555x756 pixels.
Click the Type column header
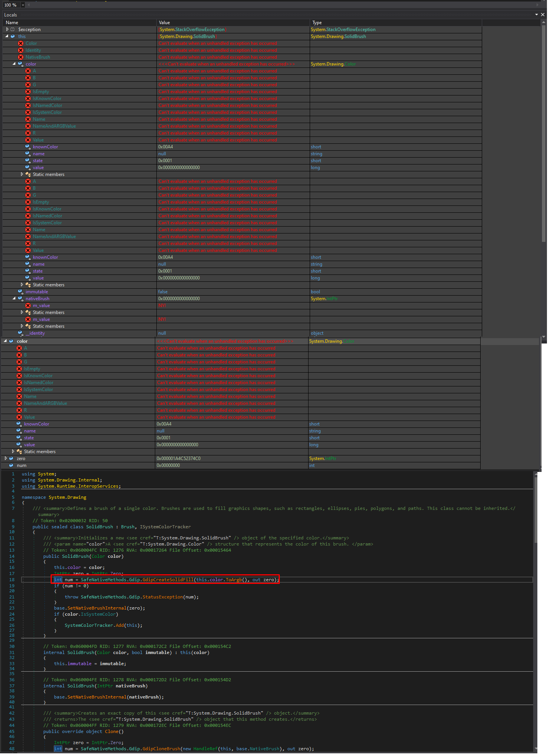(317, 23)
